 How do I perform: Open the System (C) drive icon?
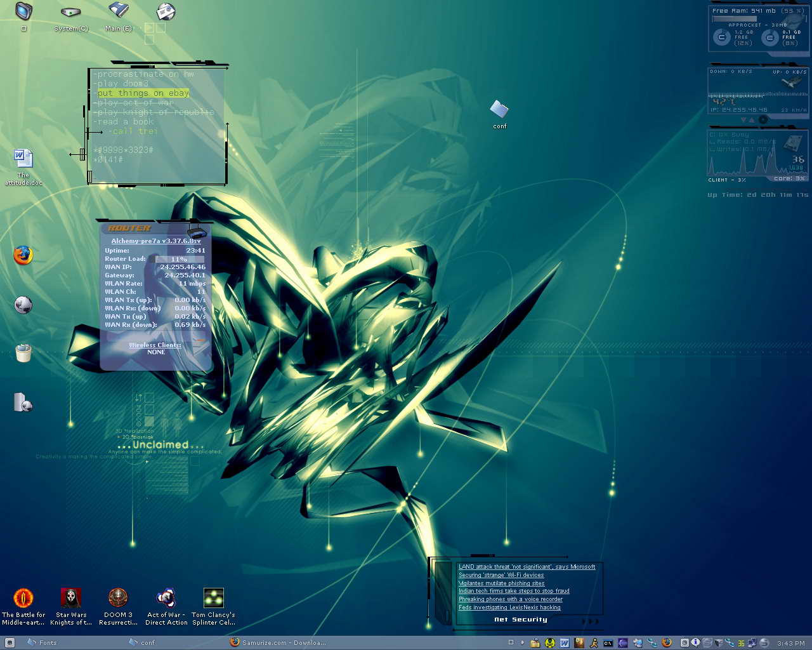point(70,12)
